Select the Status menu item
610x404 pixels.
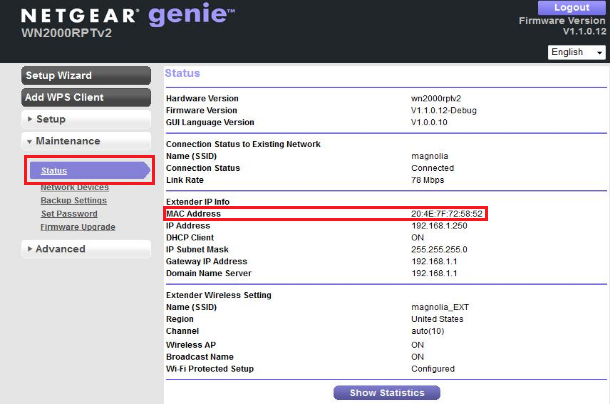tap(90, 170)
